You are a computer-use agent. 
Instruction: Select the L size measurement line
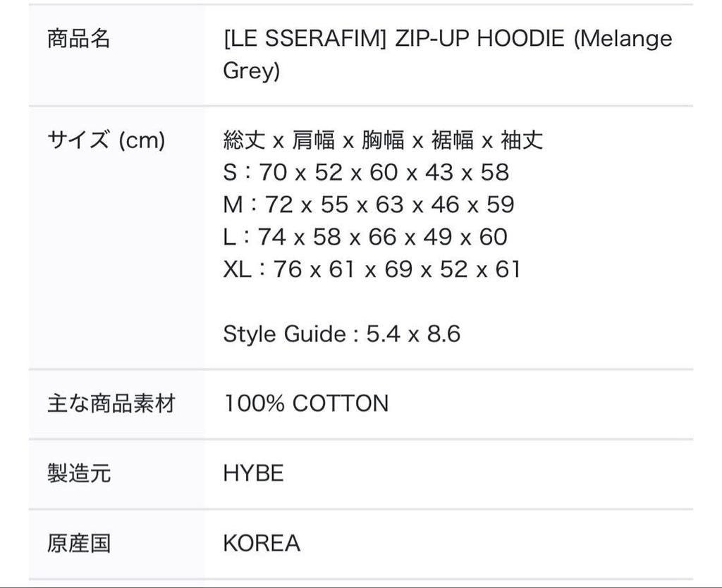pyautogui.click(x=365, y=237)
